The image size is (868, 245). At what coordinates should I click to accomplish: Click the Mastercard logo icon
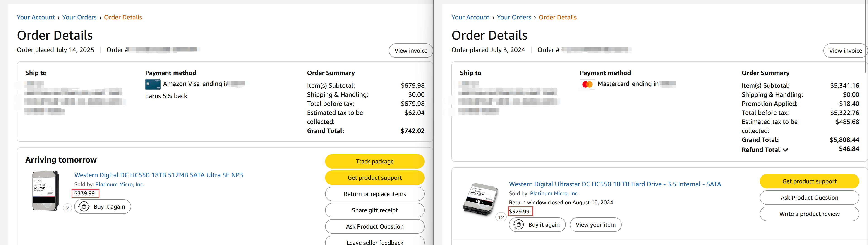(587, 84)
